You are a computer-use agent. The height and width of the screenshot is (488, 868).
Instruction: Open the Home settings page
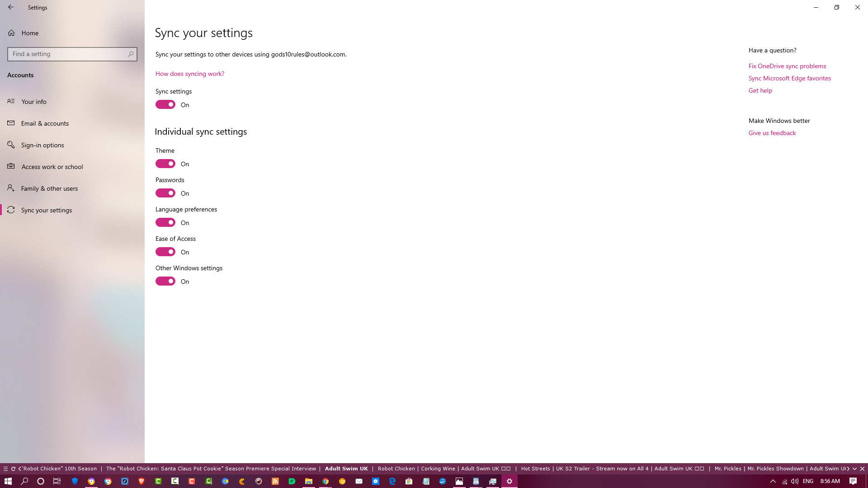(x=30, y=33)
